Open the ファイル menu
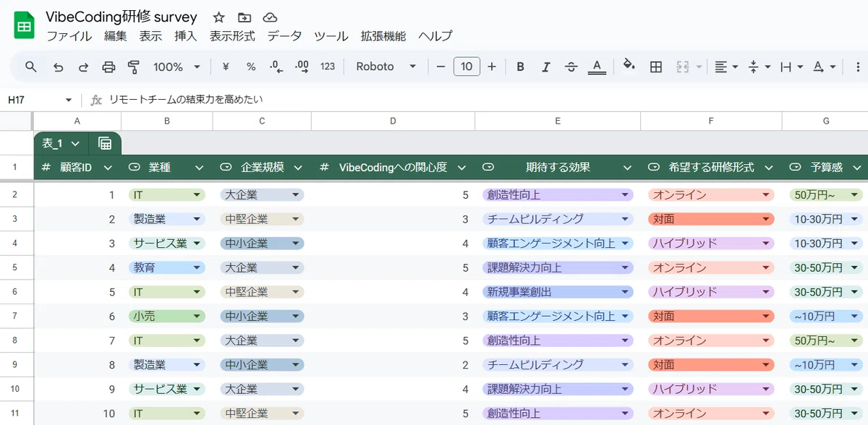The width and height of the screenshot is (868, 425). pos(69,36)
